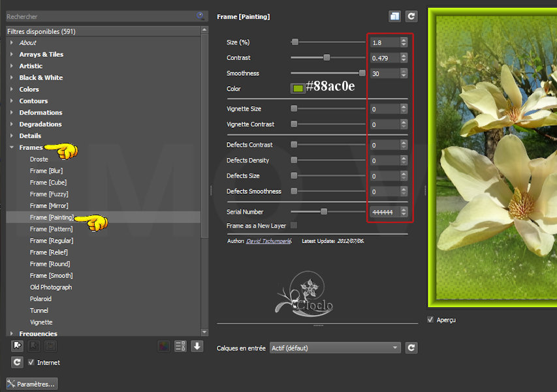Enable Frame as a New Layer checkbox
This screenshot has height=392, width=557.
coord(293,225)
